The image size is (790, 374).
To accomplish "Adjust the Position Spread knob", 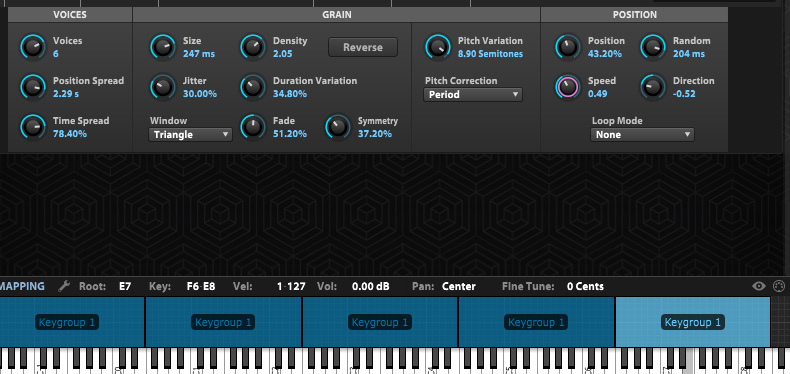I will (x=33, y=87).
